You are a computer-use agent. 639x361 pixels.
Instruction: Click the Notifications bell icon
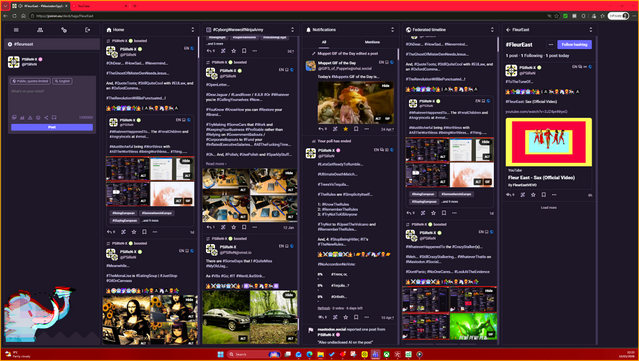coord(308,30)
